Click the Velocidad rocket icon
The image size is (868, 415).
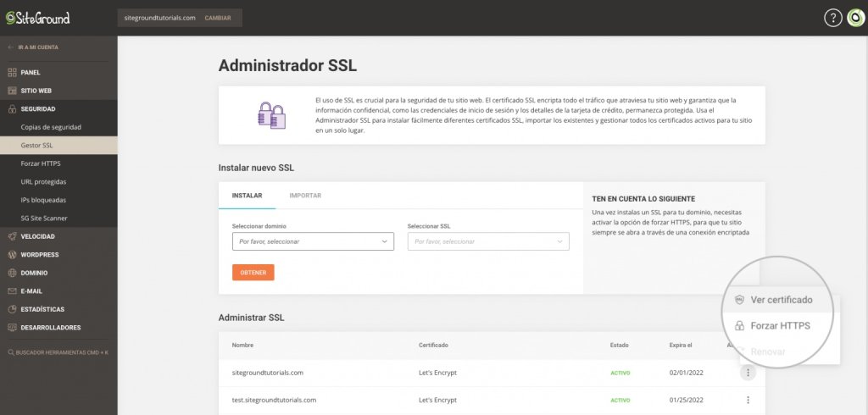12,236
